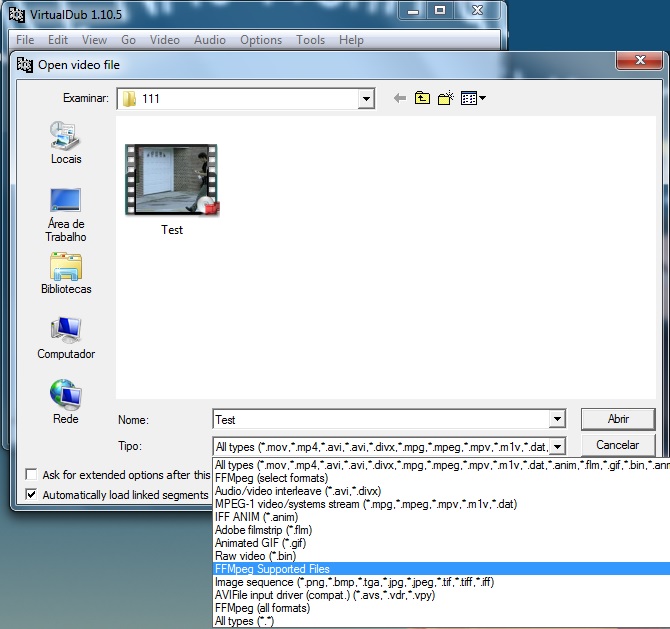The image size is (670, 629).
Task: Expand the Nome filename dropdown arrow
Action: pos(557,419)
